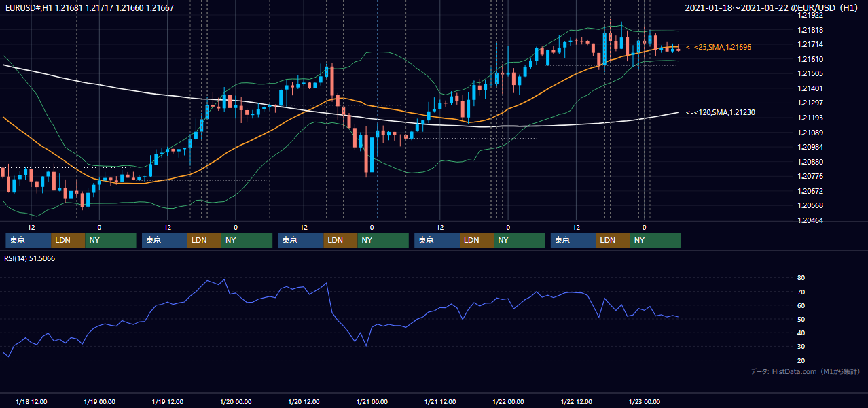The width and height of the screenshot is (868, 408).
Task: Click the 1/18 12:00 time axis label
Action: click(x=31, y=401)
